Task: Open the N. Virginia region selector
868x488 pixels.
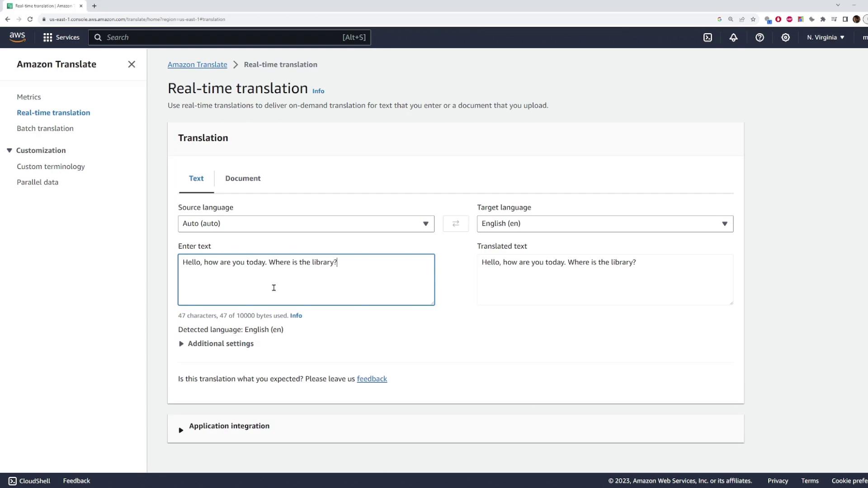Action: coord(826,38)
